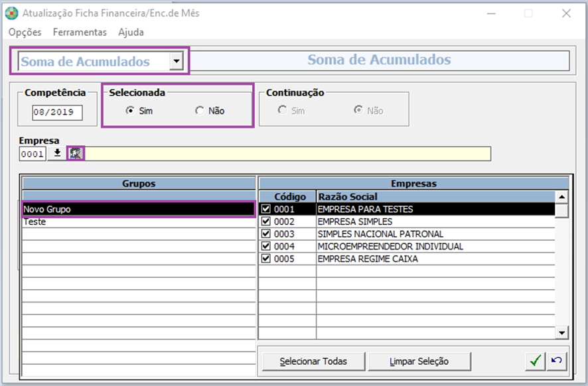
Task: Toggle checkbox for company 0004
Action: (266, 246)
